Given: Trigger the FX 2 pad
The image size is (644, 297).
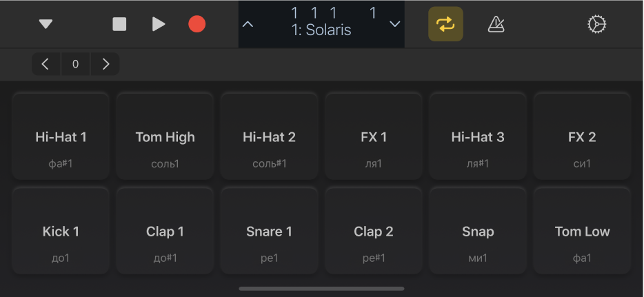Looking at the screenshot, I should pos(582,136).
